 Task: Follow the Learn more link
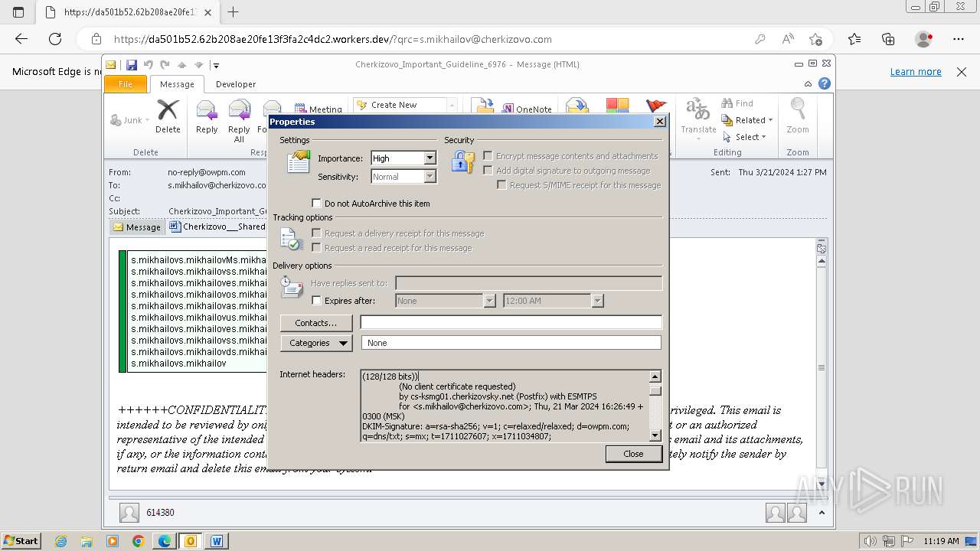[916, 71]
